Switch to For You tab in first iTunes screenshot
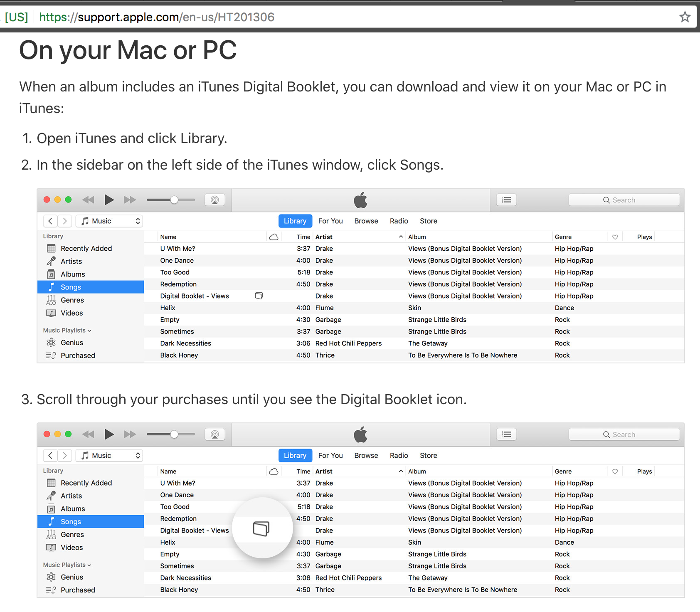Viewport: 700px width, 612px height. click(x=330, y=221)
